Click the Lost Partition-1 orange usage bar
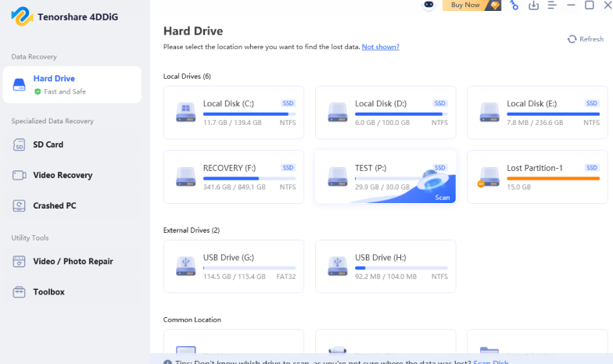Viewport: 613px width, 364px height. coord(554,178)
